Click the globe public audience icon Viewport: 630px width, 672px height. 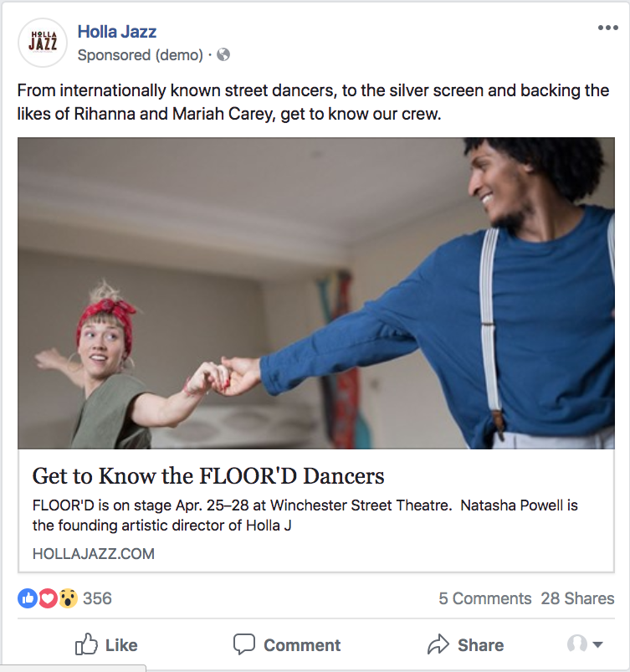[x=223, y=55]
